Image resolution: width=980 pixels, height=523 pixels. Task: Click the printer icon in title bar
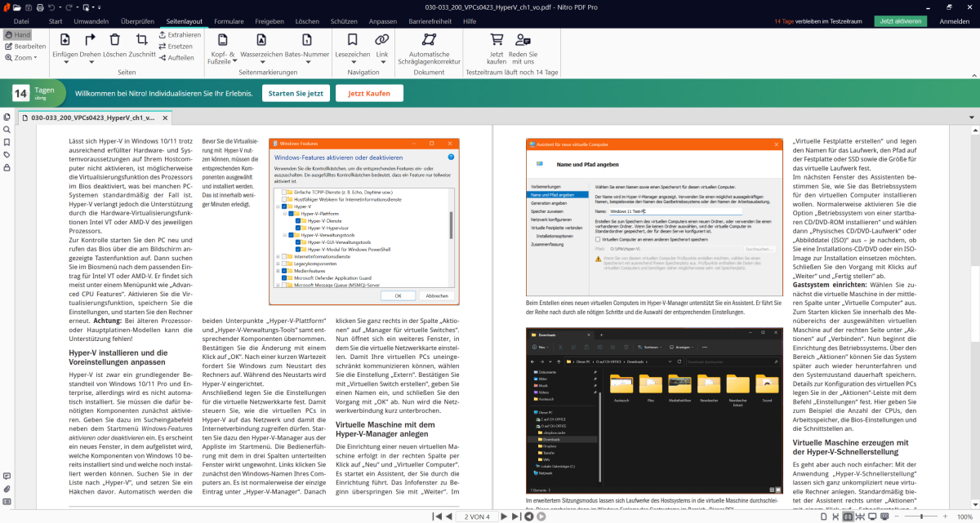40,7
